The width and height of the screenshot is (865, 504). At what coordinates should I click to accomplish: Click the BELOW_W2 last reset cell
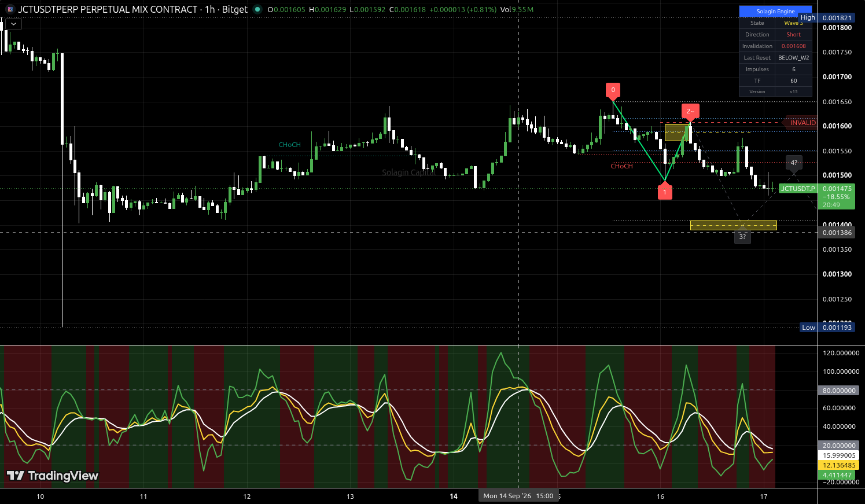(793, 58)
